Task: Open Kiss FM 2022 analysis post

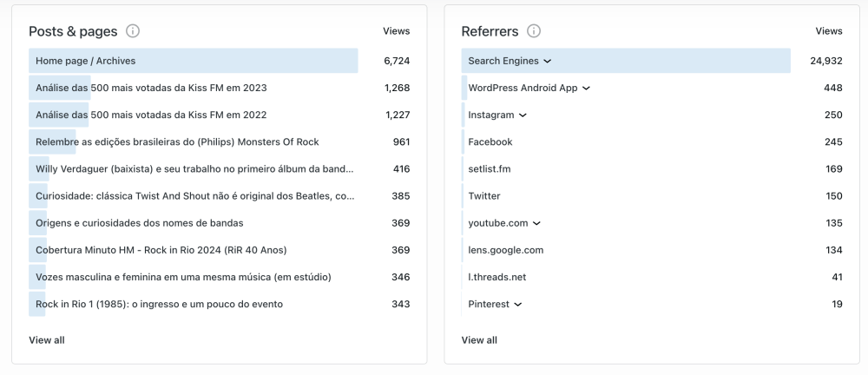Action: coord(151,115)
